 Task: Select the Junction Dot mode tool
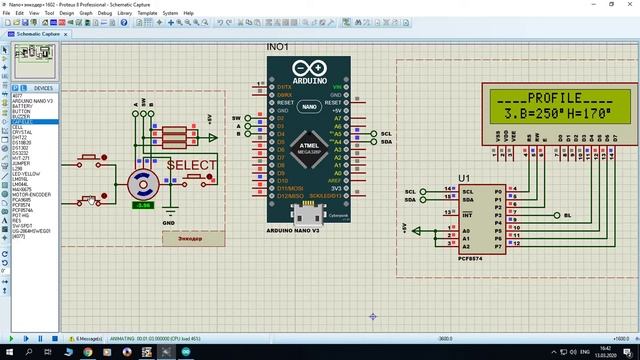coord(5,67)
